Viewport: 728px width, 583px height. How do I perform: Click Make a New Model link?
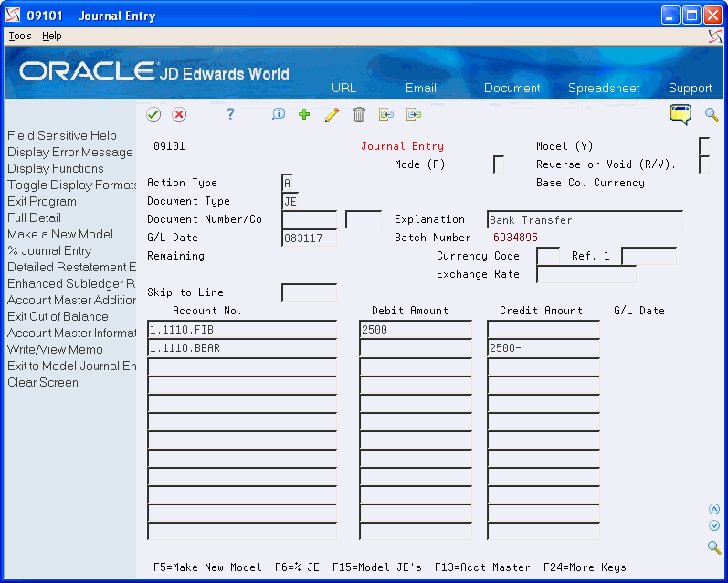tap(60, 234)
